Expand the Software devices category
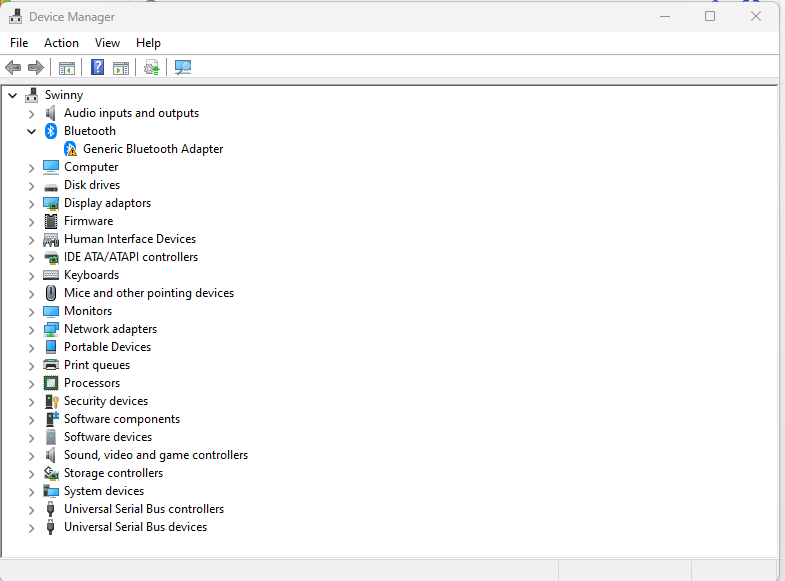This screenshot has height=581, width=785. pyautogui.click(x=32, y=438)
